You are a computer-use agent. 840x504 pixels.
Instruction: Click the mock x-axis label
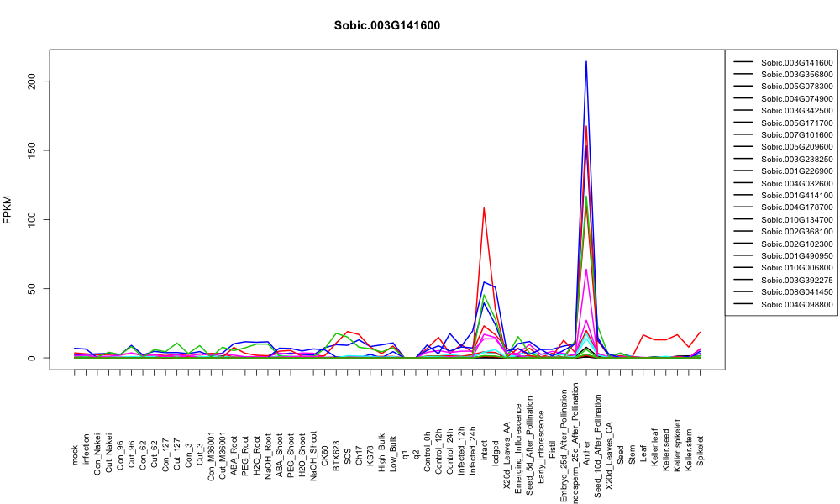75,454
